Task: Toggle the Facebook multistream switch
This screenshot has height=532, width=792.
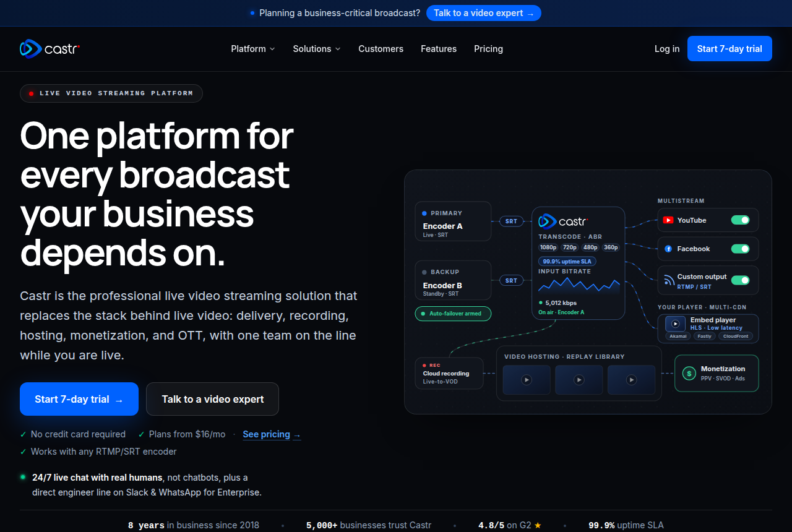Action: (x=741, y=249)
